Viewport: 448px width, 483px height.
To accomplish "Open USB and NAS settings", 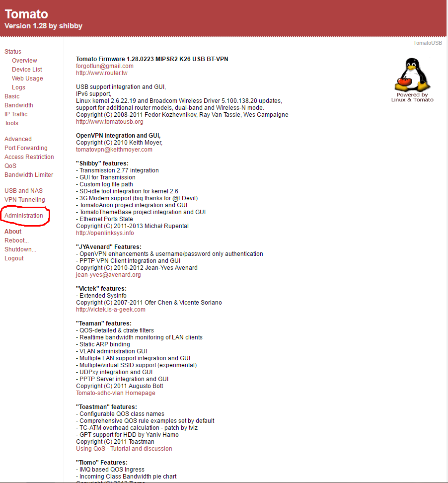I will [x=23, y=191].
